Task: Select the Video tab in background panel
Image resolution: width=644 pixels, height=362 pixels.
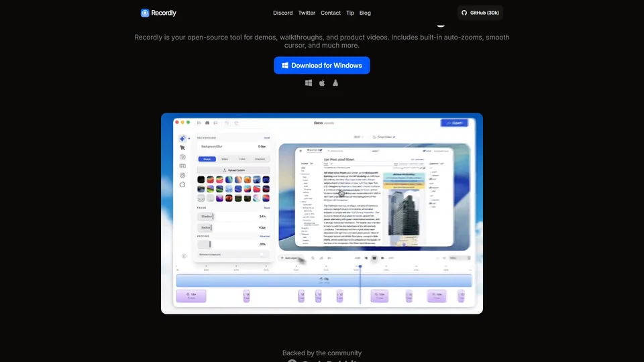Action: point(225,159)
